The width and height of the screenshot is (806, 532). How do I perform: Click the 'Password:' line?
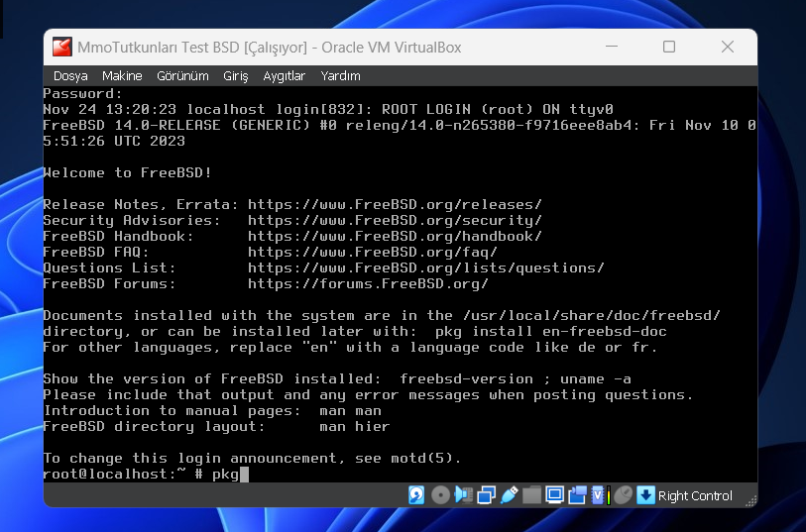[x=82, y=93]
